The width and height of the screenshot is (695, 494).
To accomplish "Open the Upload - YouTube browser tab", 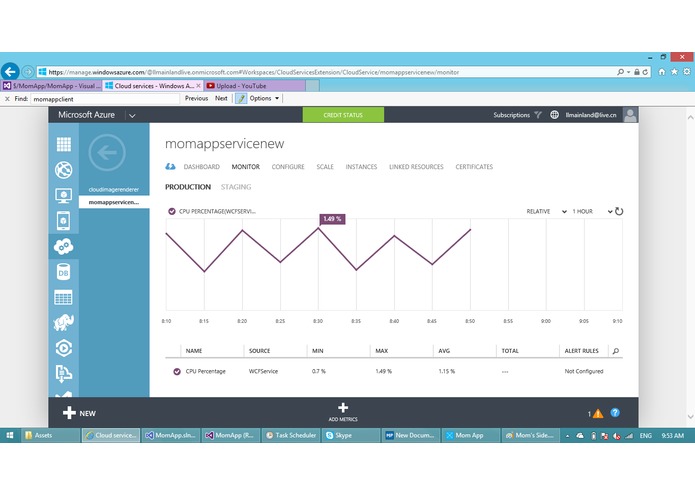I will pyautogui.click(x=254, y=86).
